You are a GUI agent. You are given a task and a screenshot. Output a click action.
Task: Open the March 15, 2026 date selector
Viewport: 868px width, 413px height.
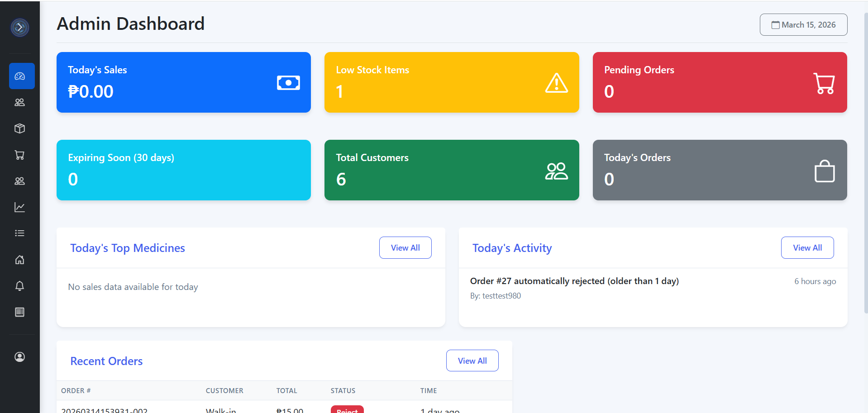[803, 24]
